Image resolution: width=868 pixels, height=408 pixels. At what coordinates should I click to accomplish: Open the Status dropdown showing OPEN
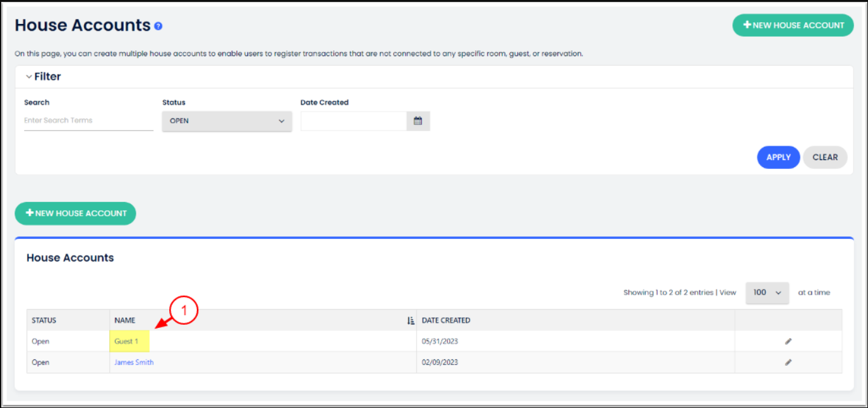point(227,121)
